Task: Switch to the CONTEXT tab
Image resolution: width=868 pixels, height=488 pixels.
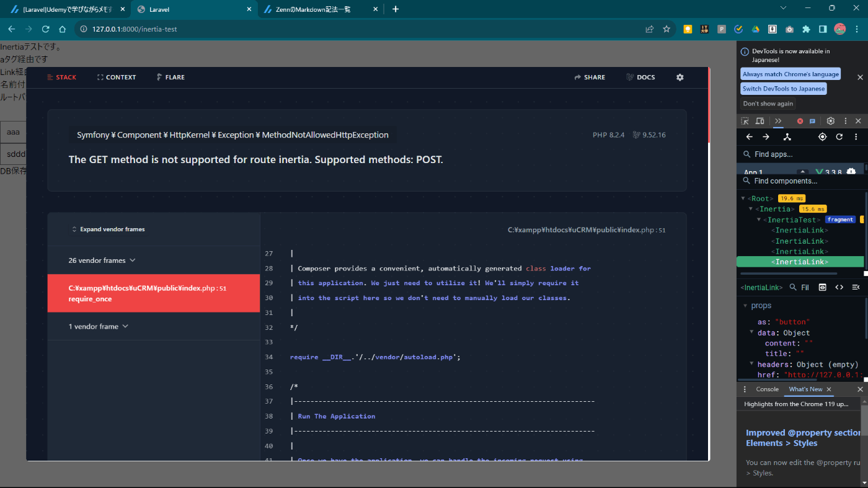Action: tap(117, 78)
